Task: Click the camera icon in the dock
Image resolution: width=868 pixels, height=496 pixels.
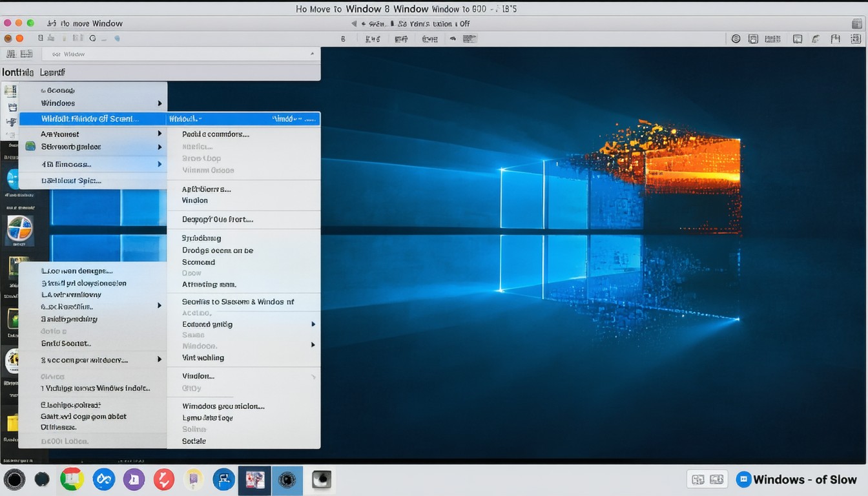Action: (x=321, y=479)
